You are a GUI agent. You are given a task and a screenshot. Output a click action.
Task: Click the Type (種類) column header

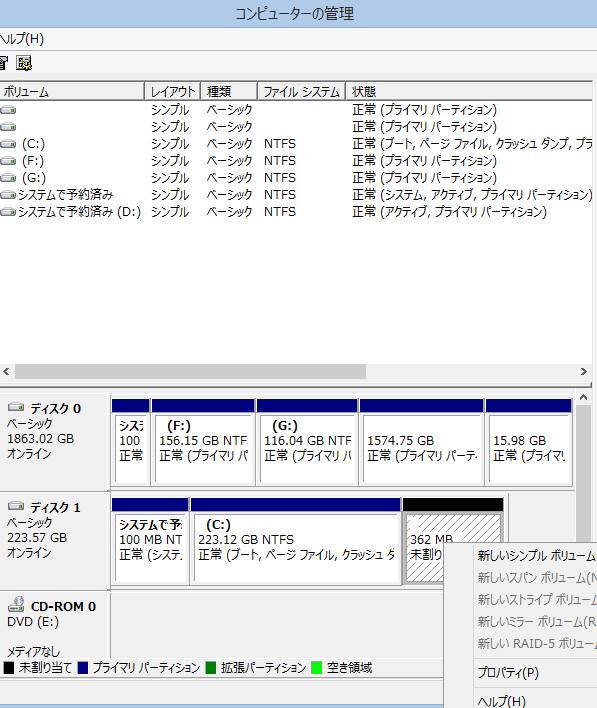point(229,92)
